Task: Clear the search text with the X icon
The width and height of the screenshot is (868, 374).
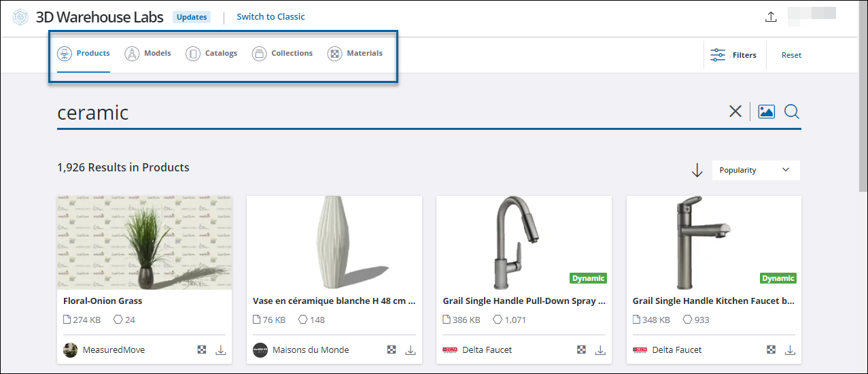Action: click(735, 112)
